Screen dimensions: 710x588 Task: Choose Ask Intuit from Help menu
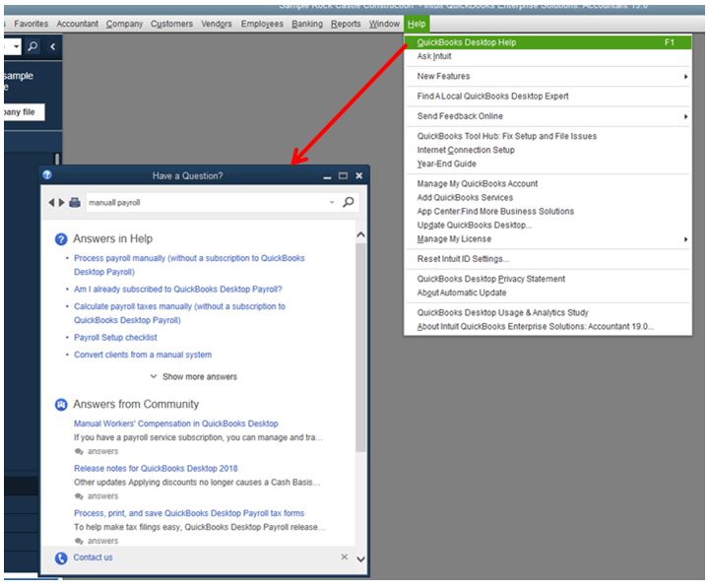click(548, 56)
